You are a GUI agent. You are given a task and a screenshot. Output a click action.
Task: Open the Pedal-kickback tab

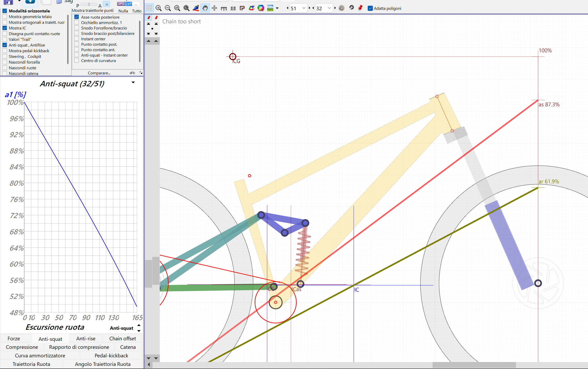click(x=111, y=356)
